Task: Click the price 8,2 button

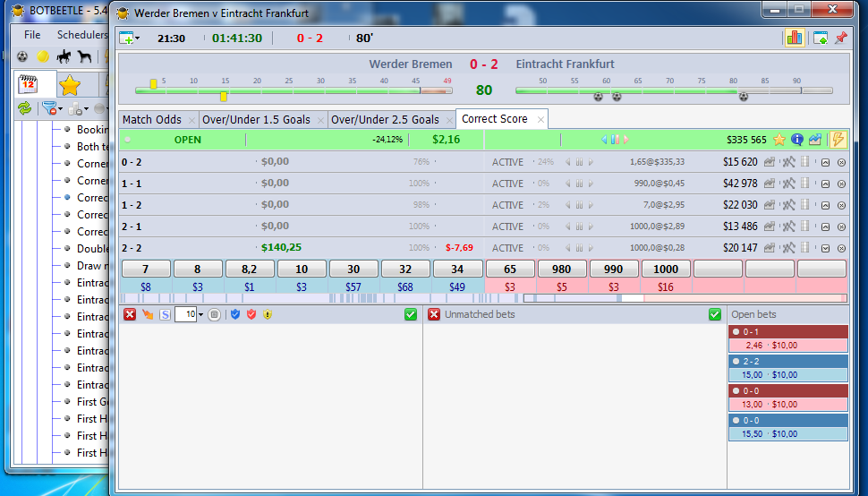Action: click(x=249, y=269)
